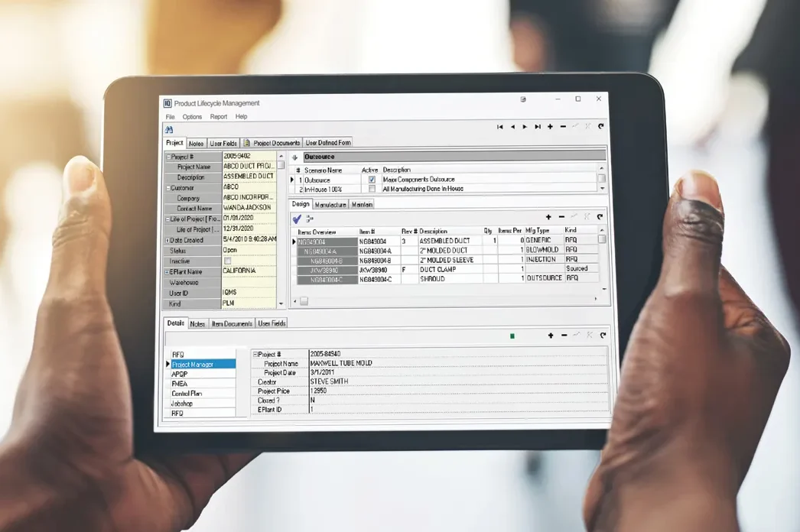
Task: Click the small icon left of minimize button
Action: 523,99
